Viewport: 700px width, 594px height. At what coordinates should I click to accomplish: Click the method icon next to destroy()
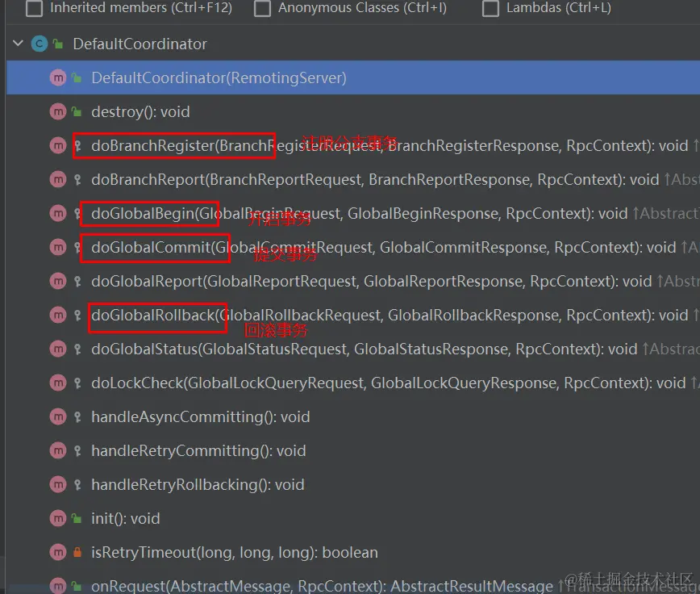coord(57,111)
